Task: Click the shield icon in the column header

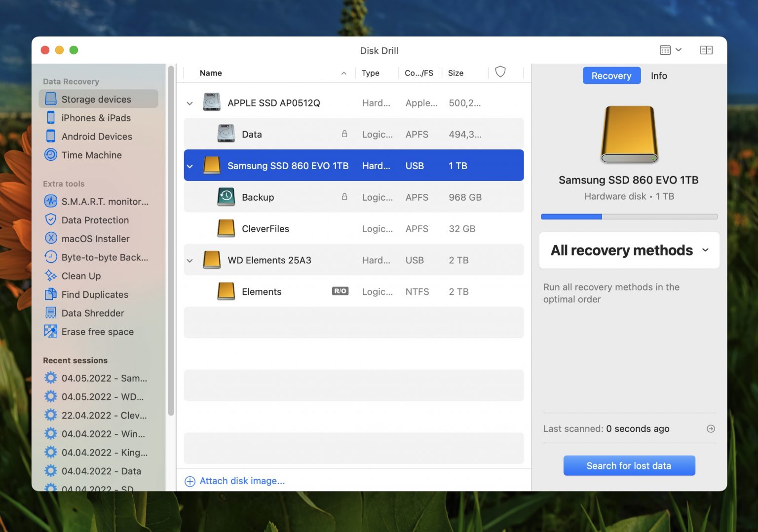Action: [500, 72]
